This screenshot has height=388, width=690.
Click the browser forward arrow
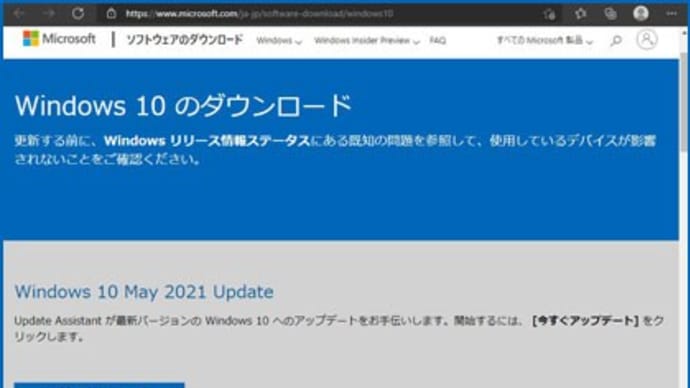(x=48, y=14)
